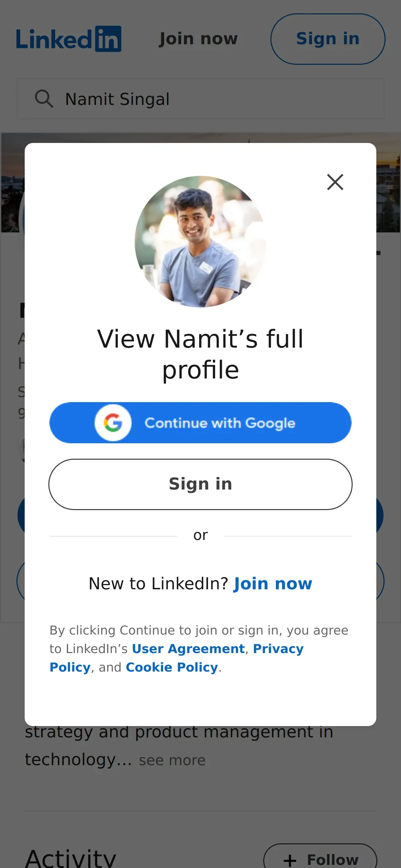This screenshot has height=868, width=401.
Task: Open Join now in top header
Action: [198, 39]
